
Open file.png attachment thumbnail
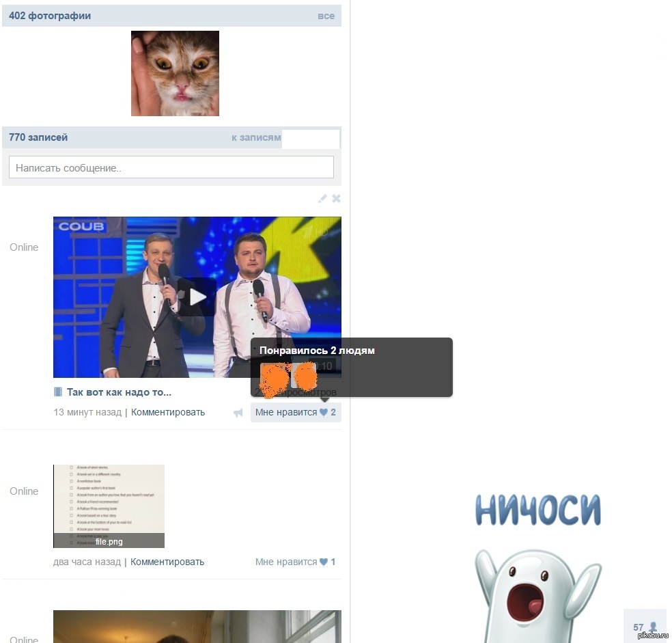point(109,506)
